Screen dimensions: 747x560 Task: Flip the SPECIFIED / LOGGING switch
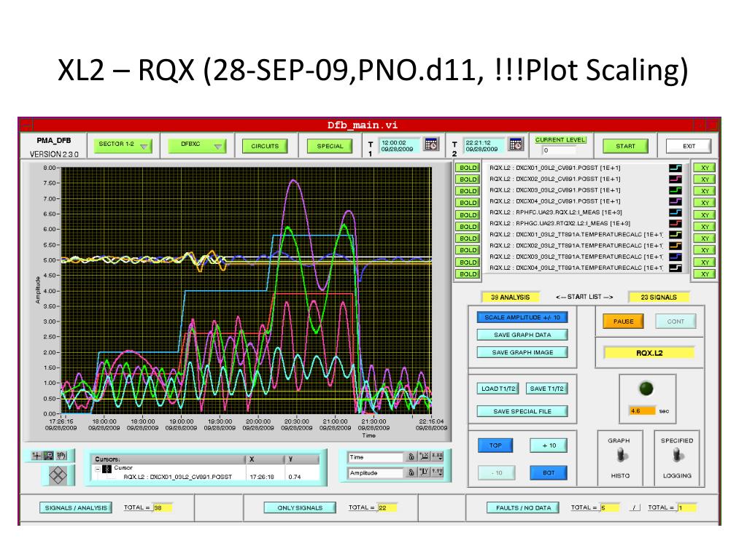pos(677,456)
